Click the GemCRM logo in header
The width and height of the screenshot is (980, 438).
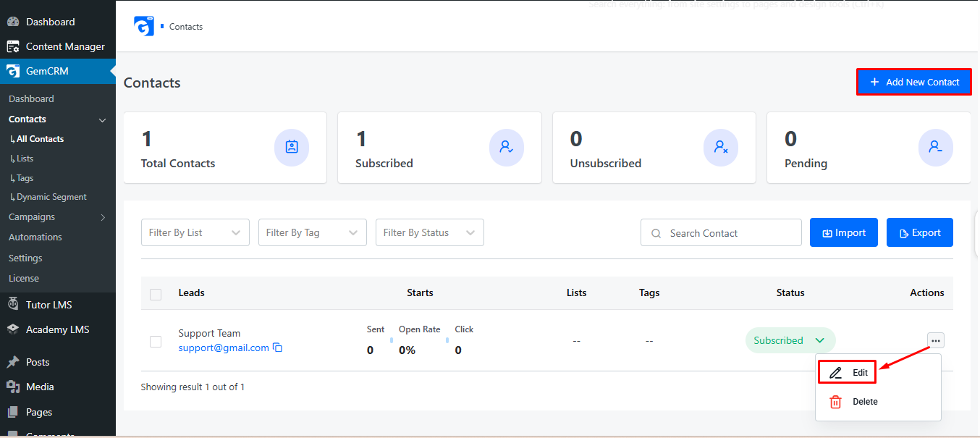click(x=144, y=26)
